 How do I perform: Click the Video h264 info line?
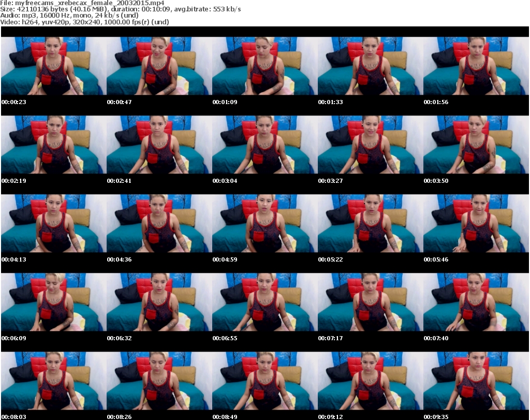coord(84,22)
